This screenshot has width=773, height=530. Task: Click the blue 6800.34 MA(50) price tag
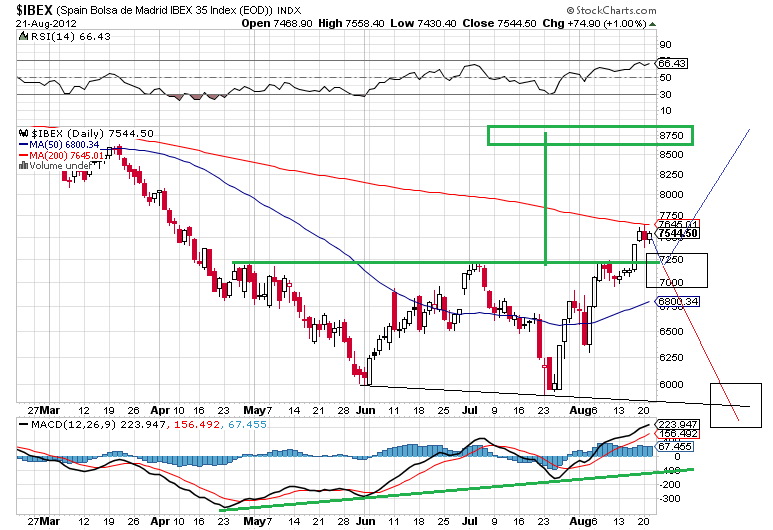[677, 301]
